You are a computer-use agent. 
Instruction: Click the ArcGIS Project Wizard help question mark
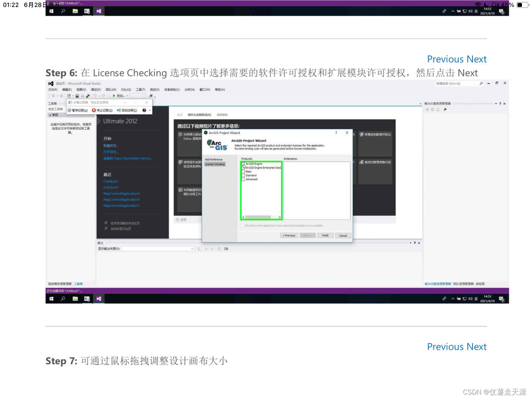336,133
